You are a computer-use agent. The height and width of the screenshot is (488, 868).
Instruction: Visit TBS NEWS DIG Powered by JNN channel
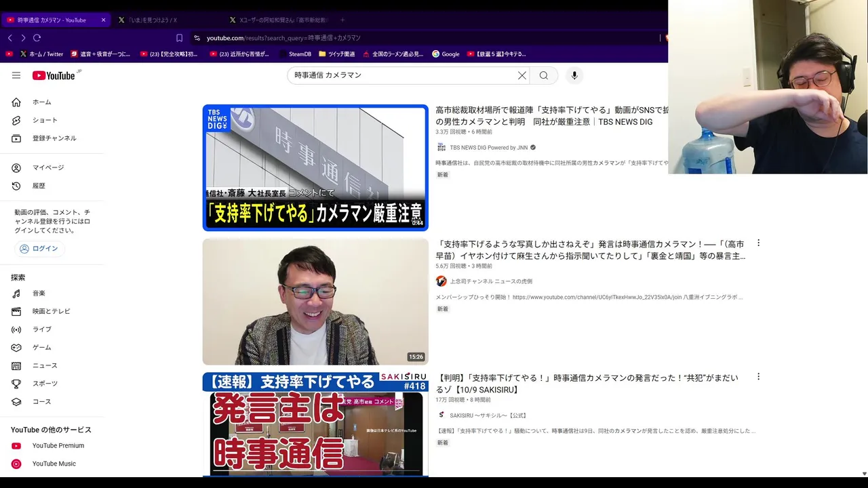[488, 147]
